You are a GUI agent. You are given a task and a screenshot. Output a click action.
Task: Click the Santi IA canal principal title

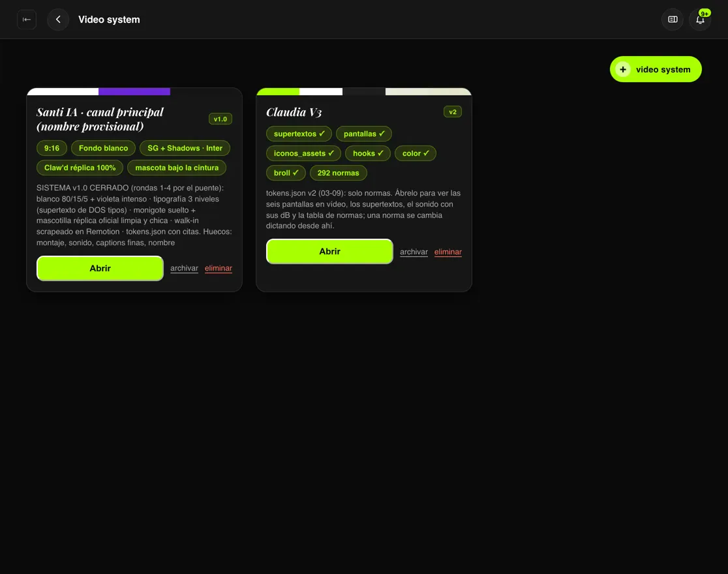(100, 119)
